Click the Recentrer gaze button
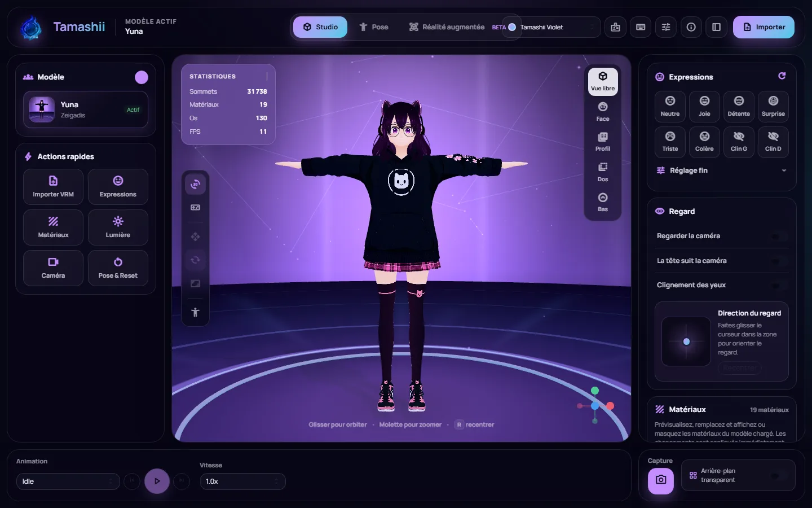Viewport: 812px width, 508px height. tap(740, 368)
